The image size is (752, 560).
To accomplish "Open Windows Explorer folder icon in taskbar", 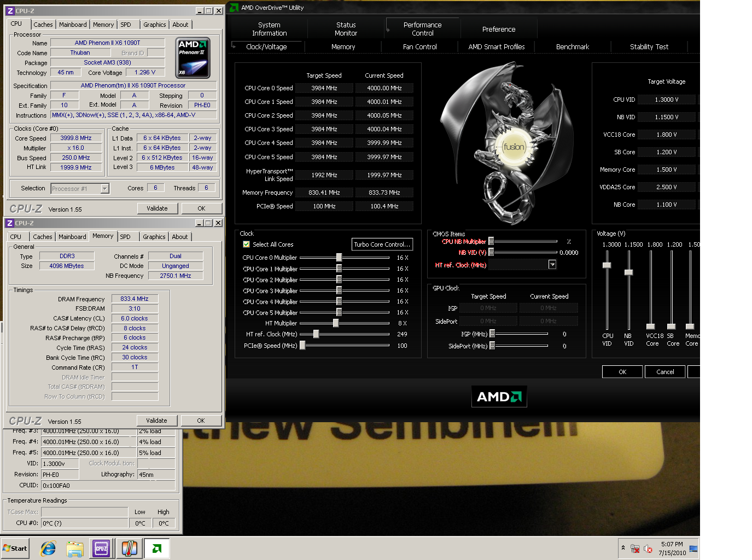I will point(75,549).
